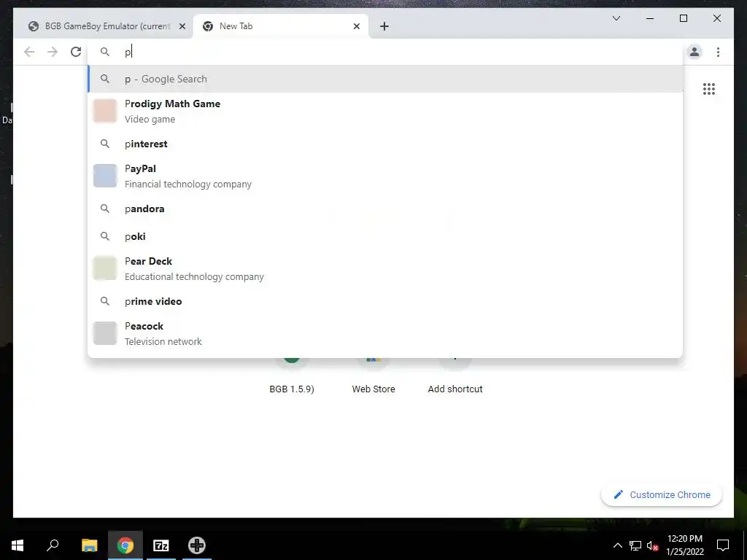Choose the pandora suggestion
This screenshot has width=747, height=560.
(x=385, y=209)
